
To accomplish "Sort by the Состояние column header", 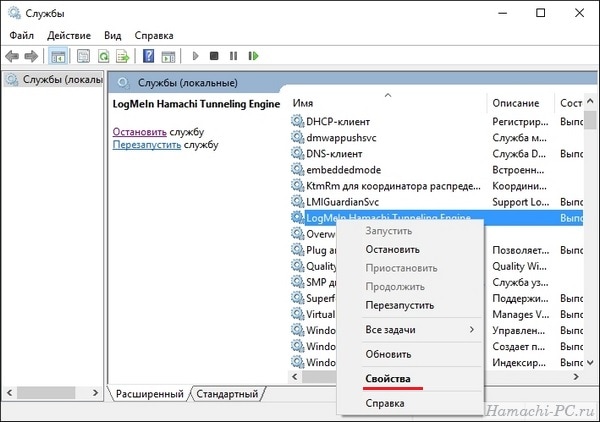I will click(x=569, y=103).
